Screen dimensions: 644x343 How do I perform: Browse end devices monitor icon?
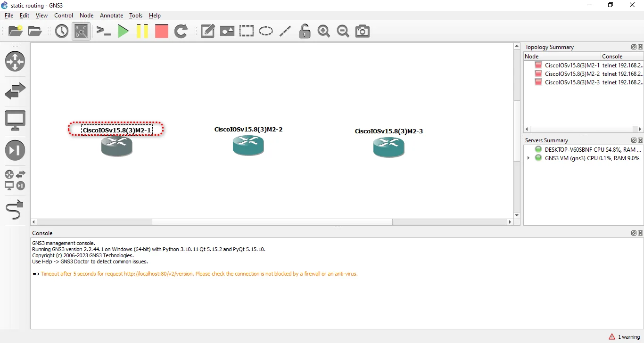click(x=15, y=121)
